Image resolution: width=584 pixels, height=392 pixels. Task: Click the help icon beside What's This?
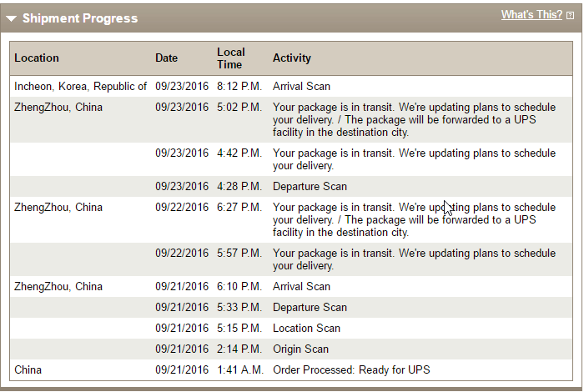(570, 15)
